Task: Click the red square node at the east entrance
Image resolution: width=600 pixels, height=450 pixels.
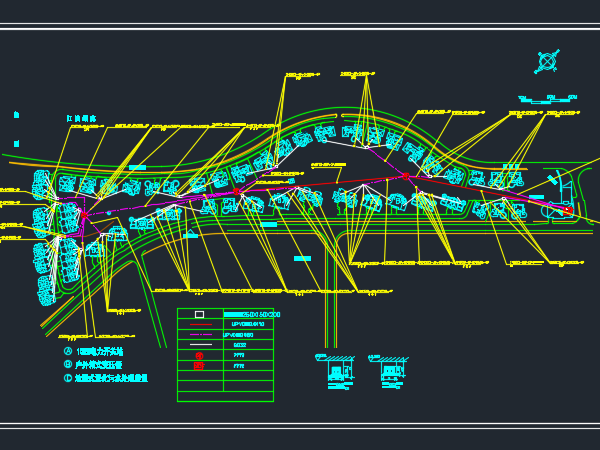Action: click(x=568, y=210)
